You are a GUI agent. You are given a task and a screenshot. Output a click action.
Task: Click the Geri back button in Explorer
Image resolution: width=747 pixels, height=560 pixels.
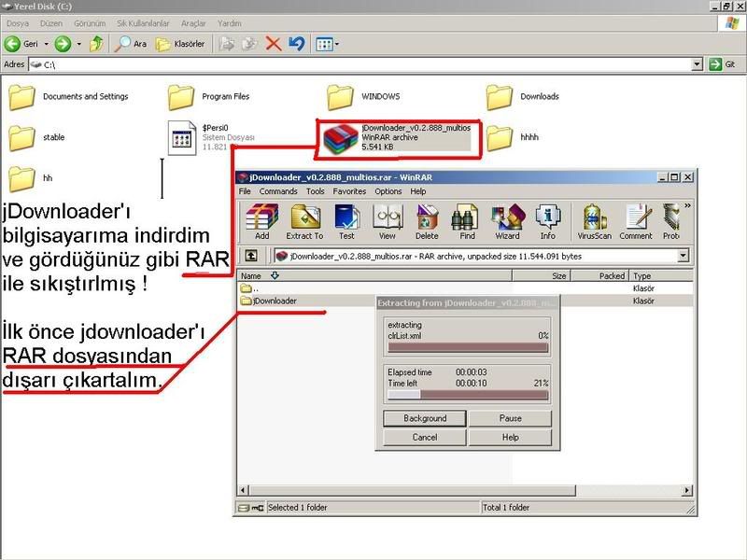point(21,44)
